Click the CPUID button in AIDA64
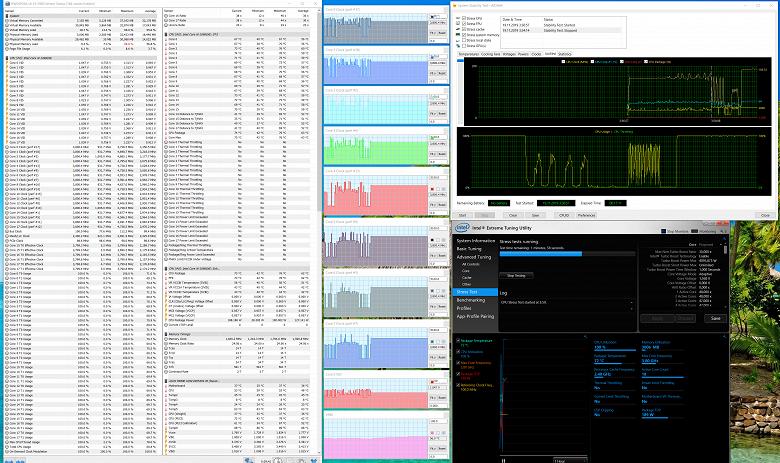Screen dimensions: 780x463 (563, 214)
